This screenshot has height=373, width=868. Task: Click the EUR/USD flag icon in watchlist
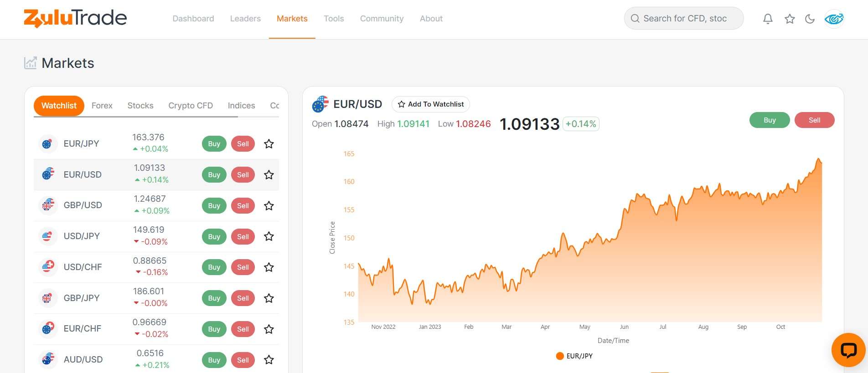click(x=48, y=174)
